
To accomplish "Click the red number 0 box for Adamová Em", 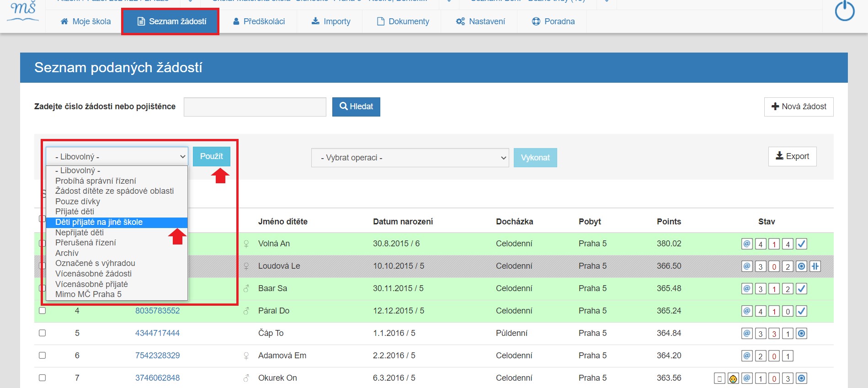I will (774, 356).
